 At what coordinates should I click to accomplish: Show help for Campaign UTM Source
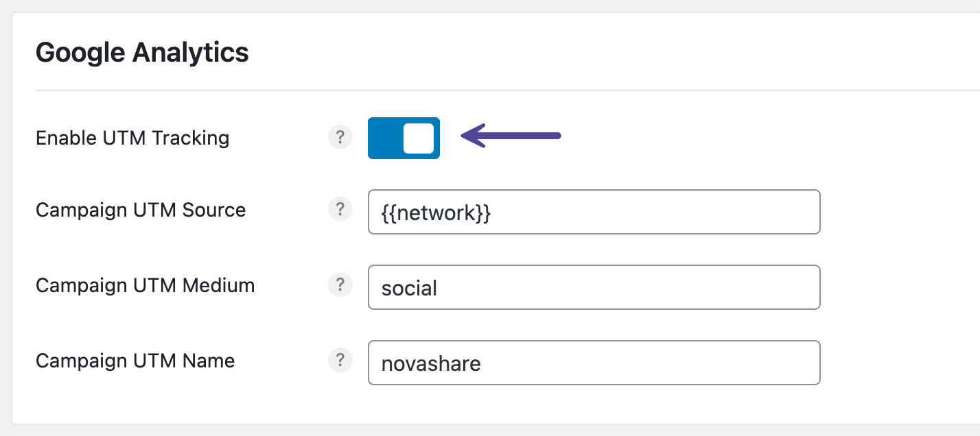tap(340, 210)
